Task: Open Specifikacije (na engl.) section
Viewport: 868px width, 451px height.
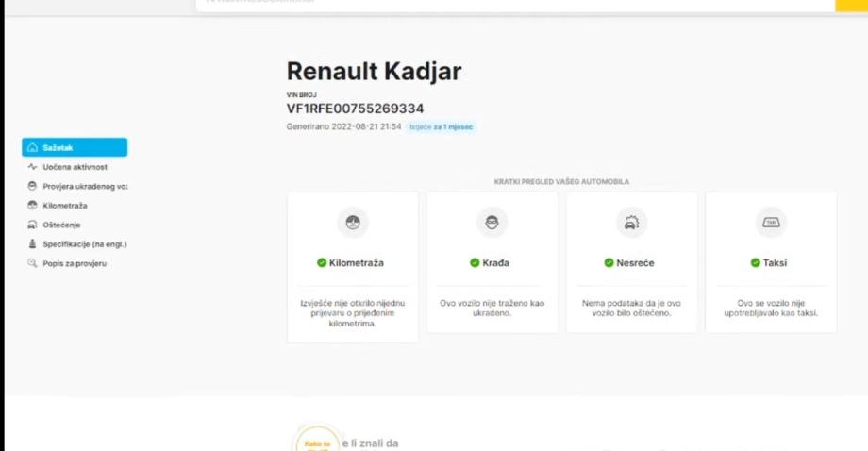Action: pos(85,244)
